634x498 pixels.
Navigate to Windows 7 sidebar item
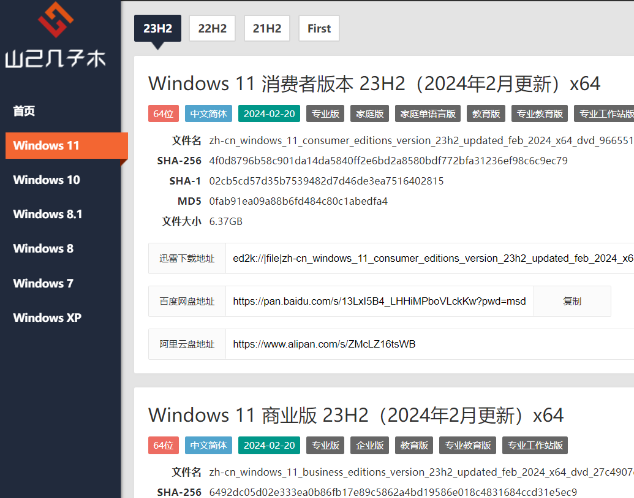click(x=43, y=283)
